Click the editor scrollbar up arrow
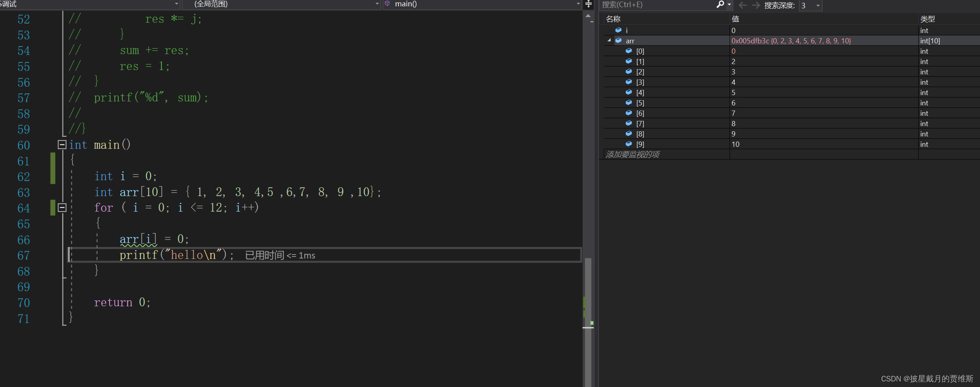 588,16
